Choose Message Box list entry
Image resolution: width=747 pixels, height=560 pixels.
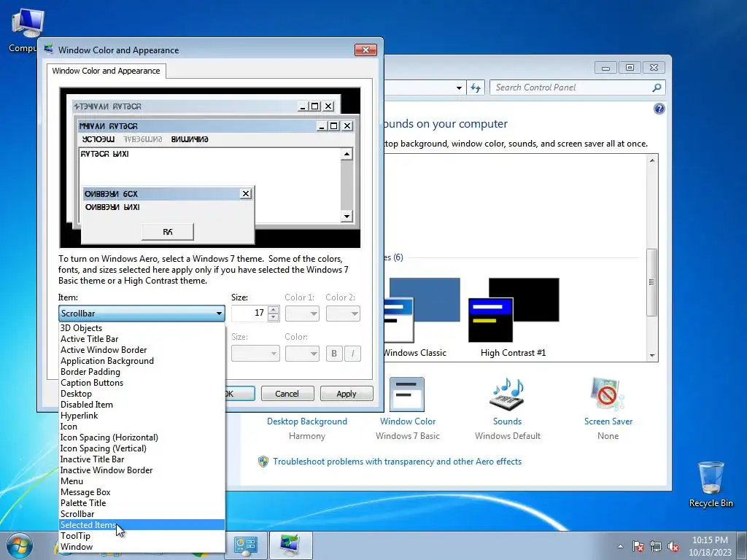[x=142, y=492]
